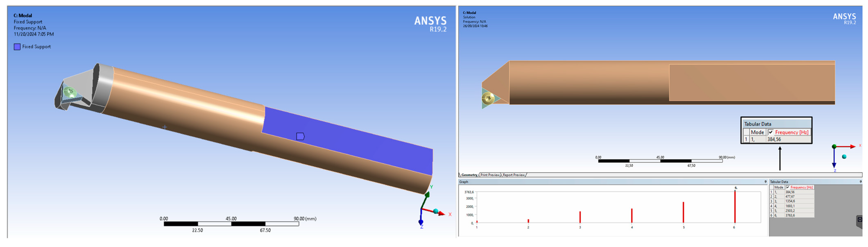Click the Mode column header in bottom table
This screenshot has height=247, width=868.
tap(779, 187)
